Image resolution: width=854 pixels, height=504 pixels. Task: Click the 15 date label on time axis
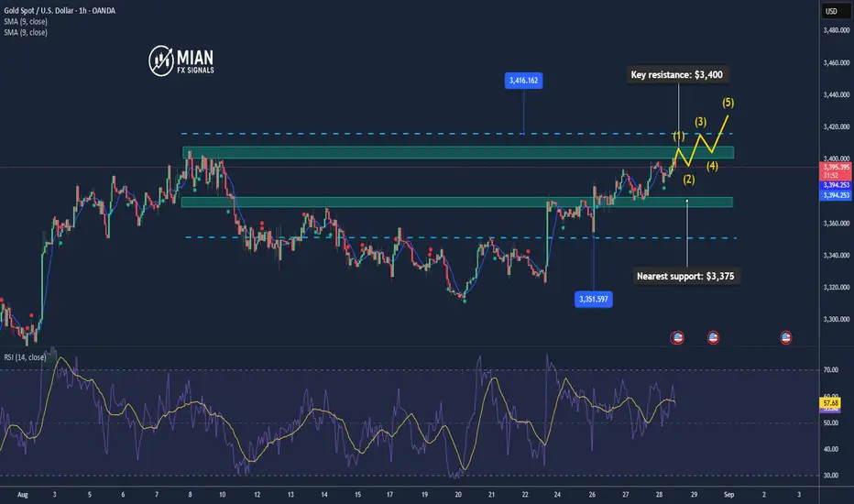point(358,495)
